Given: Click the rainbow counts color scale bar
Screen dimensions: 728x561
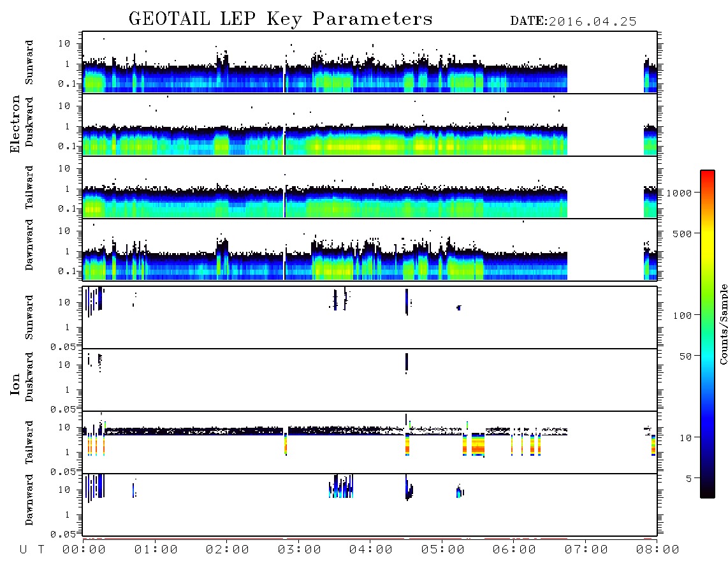Looking at the screenshot, I should point(708,334).
